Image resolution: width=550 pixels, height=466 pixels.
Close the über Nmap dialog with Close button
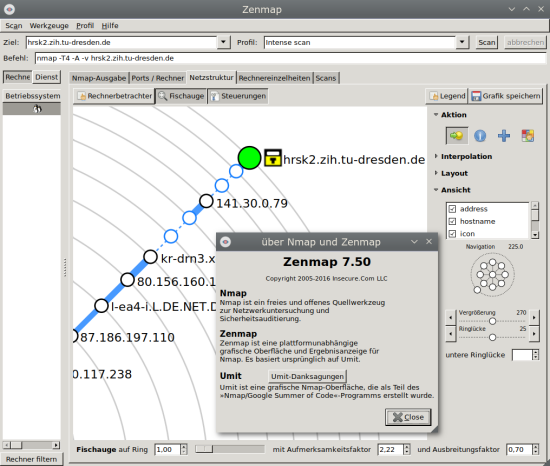[408, 417]
